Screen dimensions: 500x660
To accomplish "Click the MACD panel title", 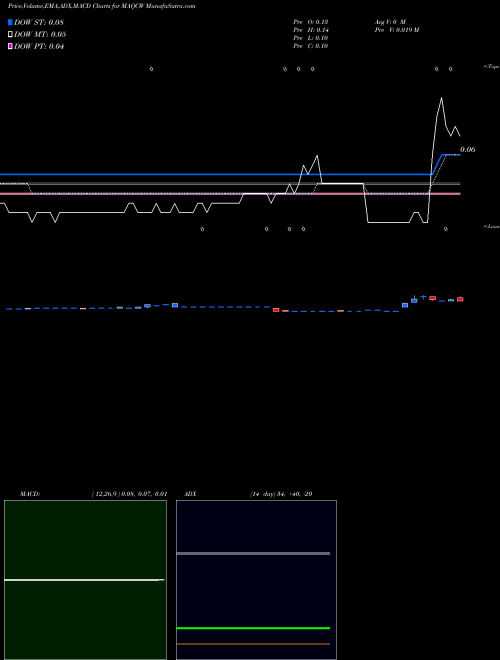I will (30, 494).
